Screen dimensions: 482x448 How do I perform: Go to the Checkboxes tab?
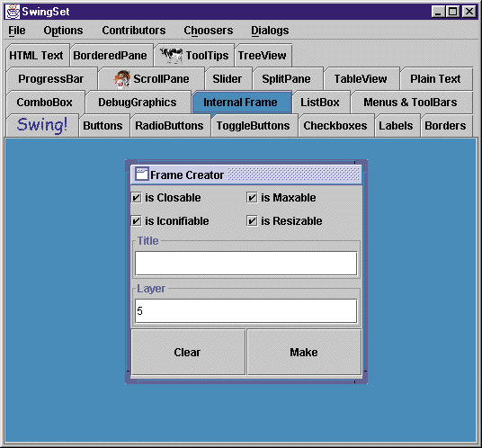336,125
